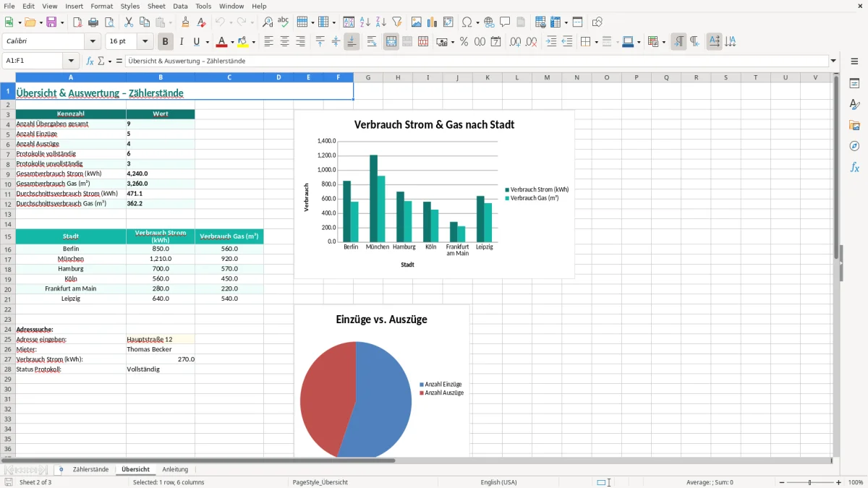The width and height of the screenshot is (868, 488).
Task: Expand the formula bar
Action: [x=833, y=61]
